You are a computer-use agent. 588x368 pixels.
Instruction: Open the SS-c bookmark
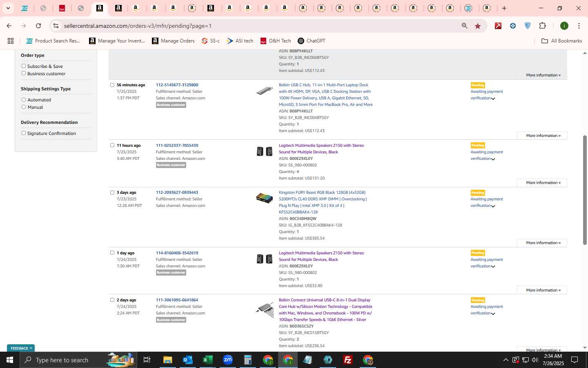[x=211, y=41]
